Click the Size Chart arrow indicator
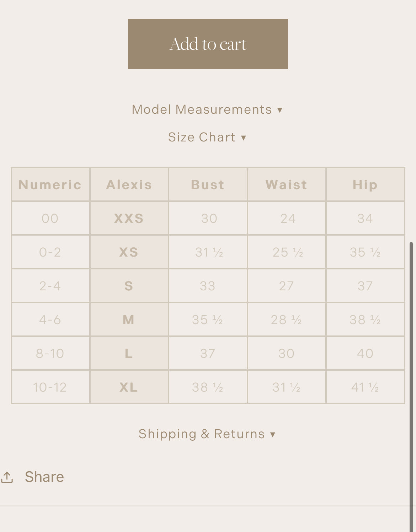Viewport: 416px width, 532px height. (x=244, y=138)
